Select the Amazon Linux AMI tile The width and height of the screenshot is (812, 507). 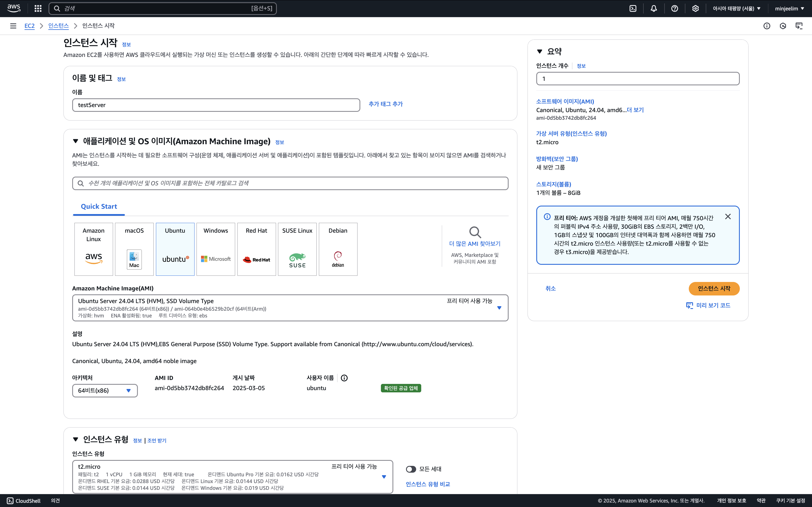click(x=94, y=249)
